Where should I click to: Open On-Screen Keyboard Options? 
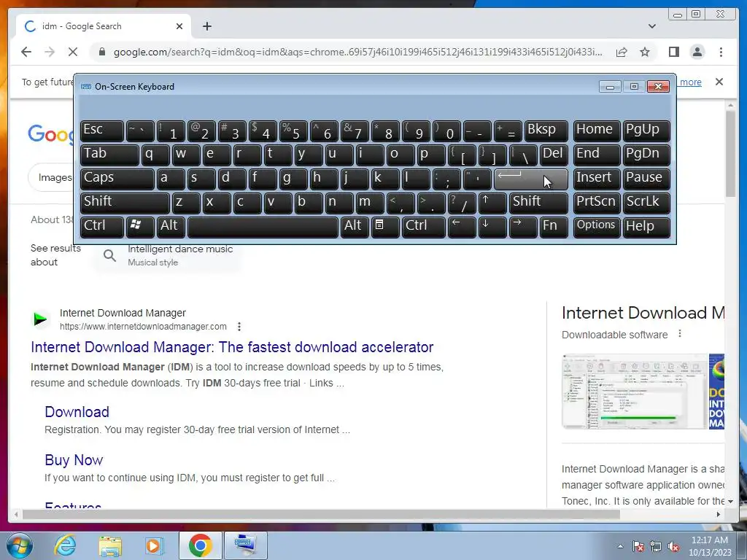(597, 227)
